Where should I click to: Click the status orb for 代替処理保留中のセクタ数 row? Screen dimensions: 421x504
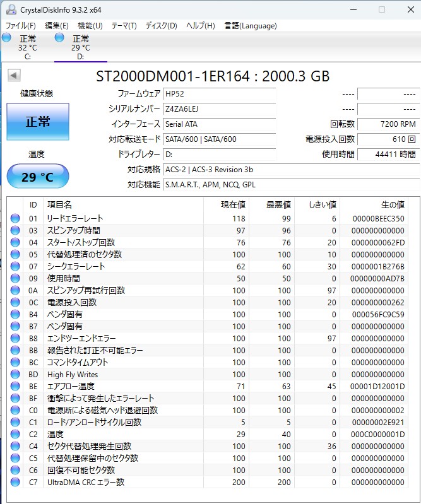click(x=15, y=459)
